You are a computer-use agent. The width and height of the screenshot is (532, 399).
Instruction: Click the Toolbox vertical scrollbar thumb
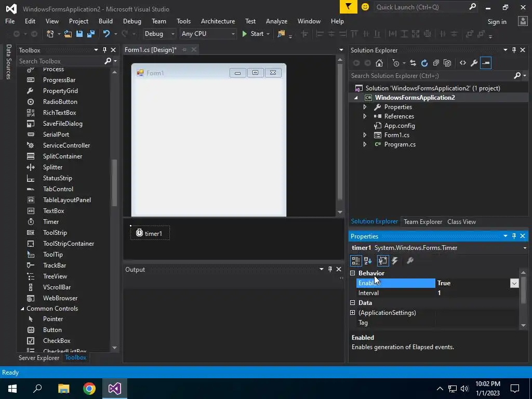tap(114, 183)
